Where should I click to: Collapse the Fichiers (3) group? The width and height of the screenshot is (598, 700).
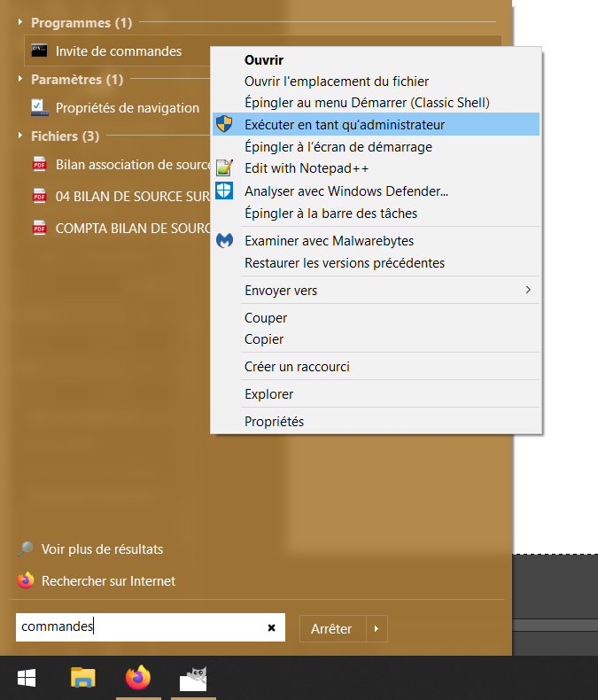click(x=21, y=136)
